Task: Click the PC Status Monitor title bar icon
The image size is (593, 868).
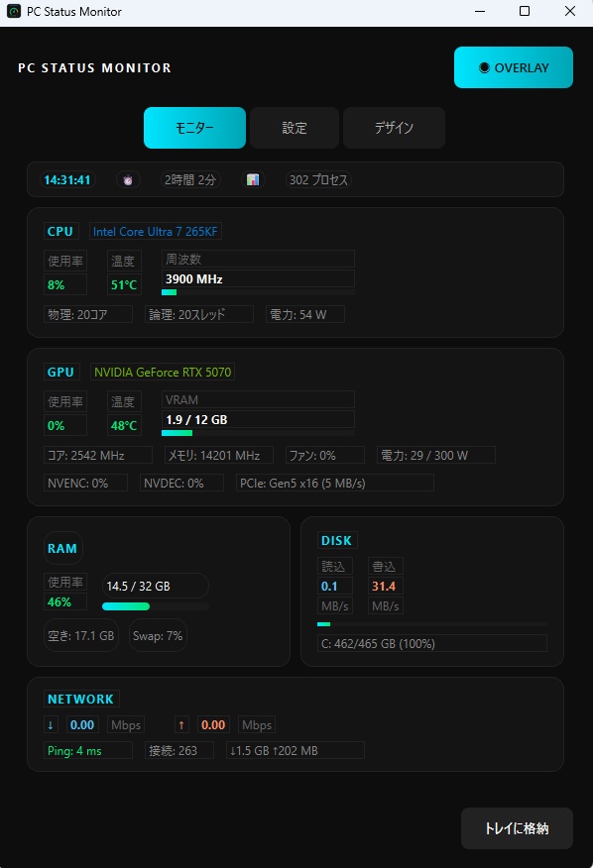Action: click(14, 11)
